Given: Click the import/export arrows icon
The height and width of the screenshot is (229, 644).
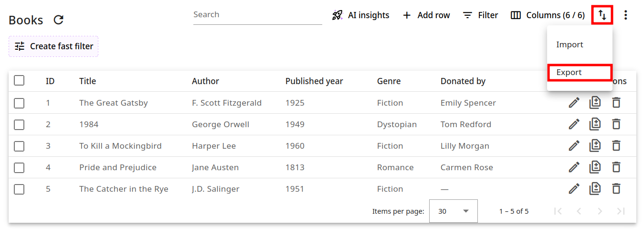Looking at the screenshot, I should point(602,15).
